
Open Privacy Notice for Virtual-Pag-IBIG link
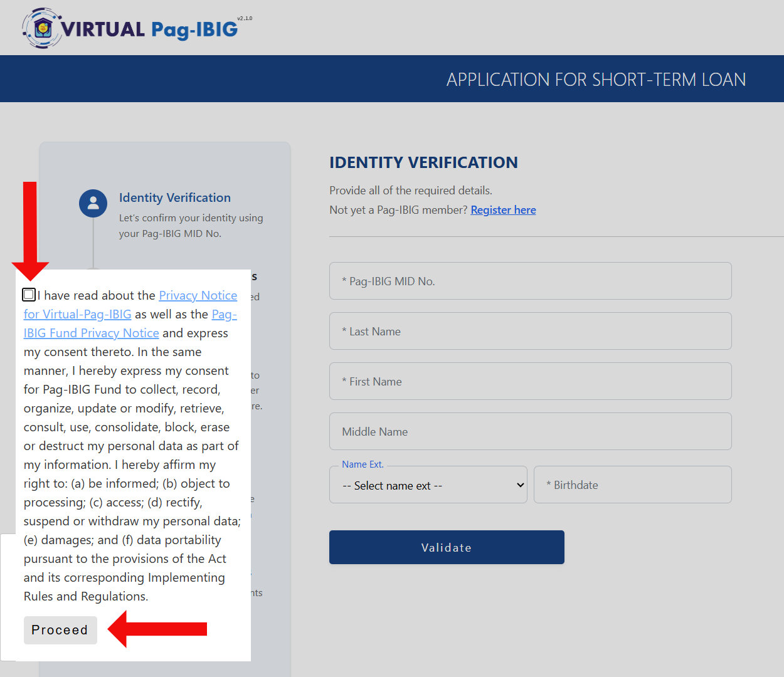pyautogui.click(x=130, y=305)
